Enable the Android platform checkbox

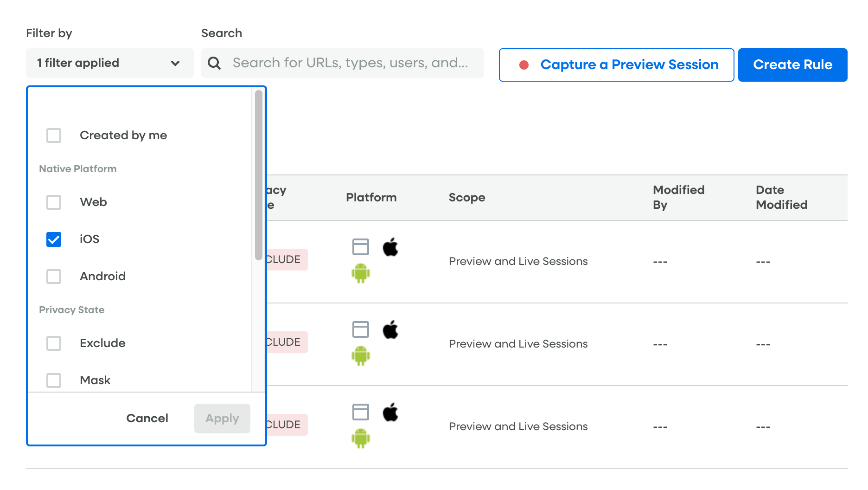pyautogui.click(x=54, y=277)
